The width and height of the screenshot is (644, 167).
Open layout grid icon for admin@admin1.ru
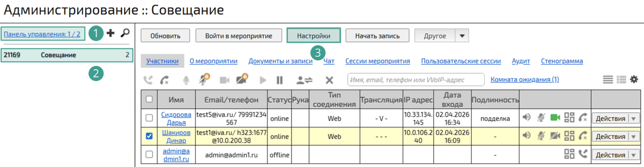tap(569, 154)
